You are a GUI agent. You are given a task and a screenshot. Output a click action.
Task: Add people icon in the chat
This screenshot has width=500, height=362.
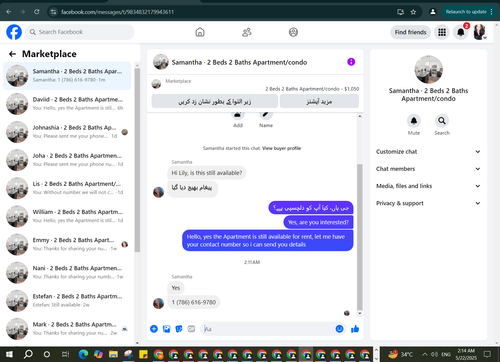click(x=238, y=115)
